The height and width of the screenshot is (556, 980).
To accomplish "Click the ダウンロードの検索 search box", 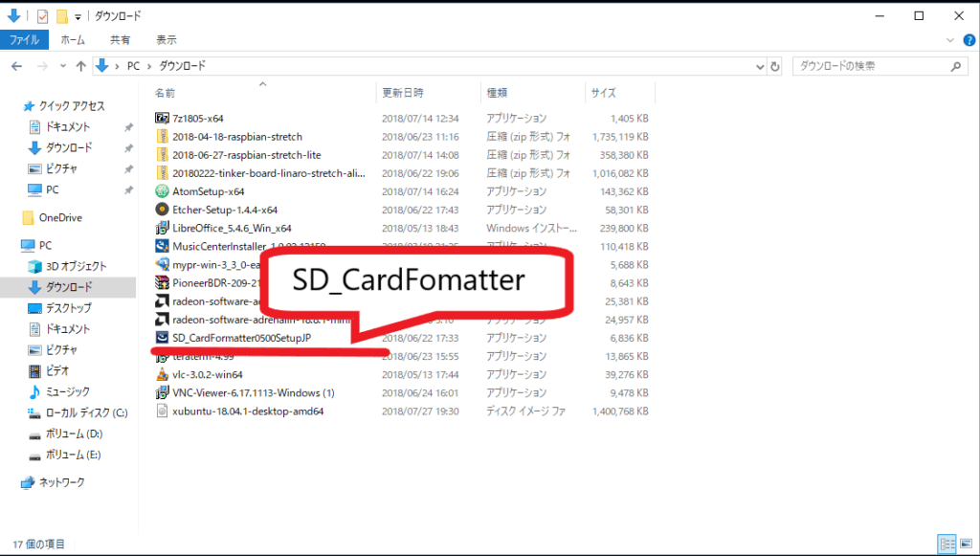I will click(871, 66).
